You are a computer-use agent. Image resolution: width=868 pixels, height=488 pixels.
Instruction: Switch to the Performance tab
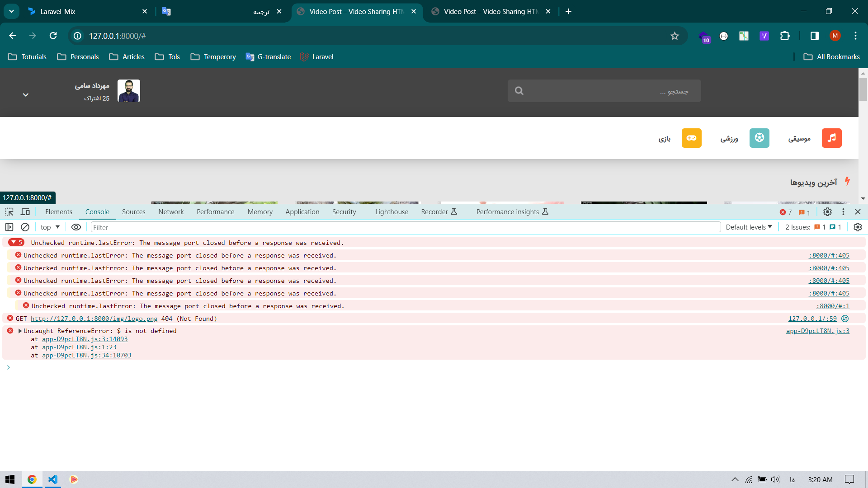pos(216,212)
